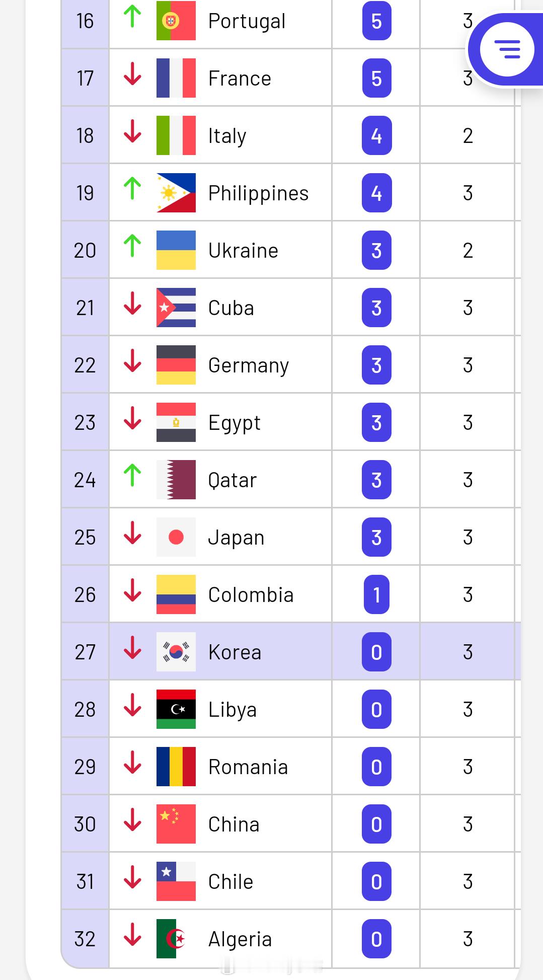Click Chile's points badge showing 0
The height and width of the screenshot is (980, 543).
click(x=376, y=881)
